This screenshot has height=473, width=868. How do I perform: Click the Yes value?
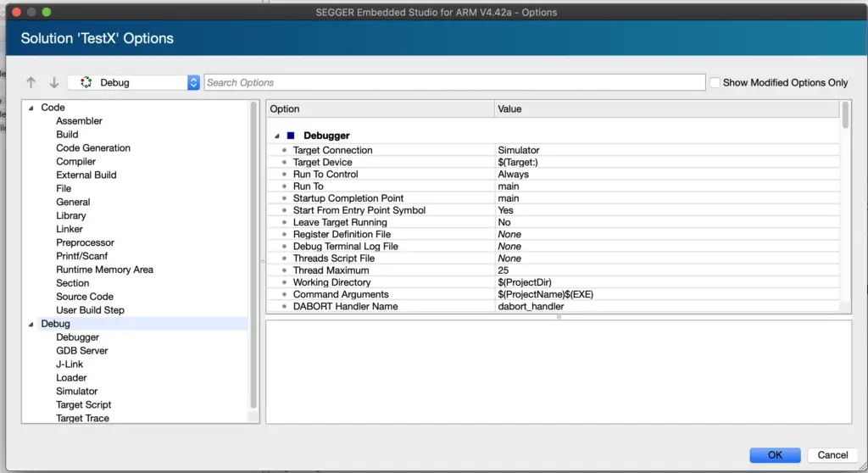click(x=505, y=210)
